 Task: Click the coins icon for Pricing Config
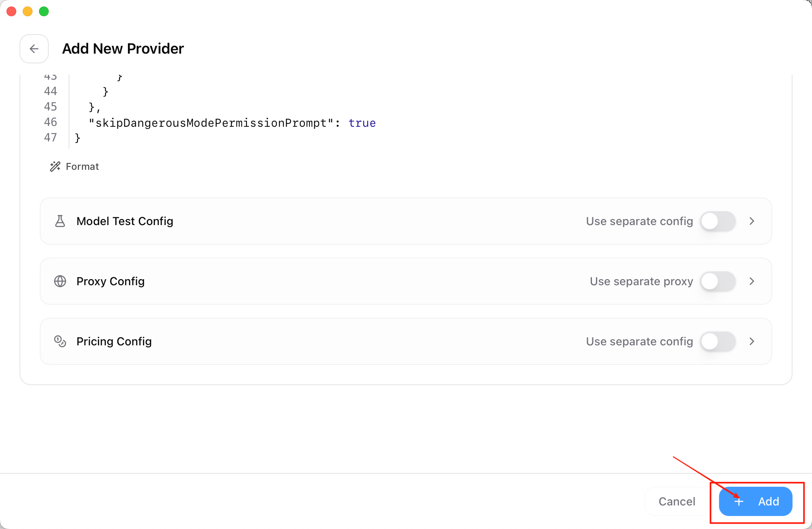point(60,341)
